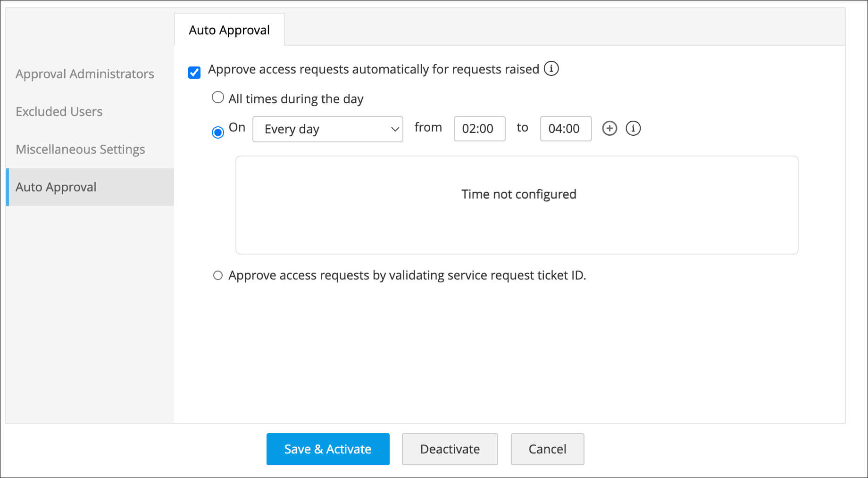Image resolution: width=868 pixels, height=478 pixels.
Task: Click the plus icon to add time window
Action: click(609, 128)
